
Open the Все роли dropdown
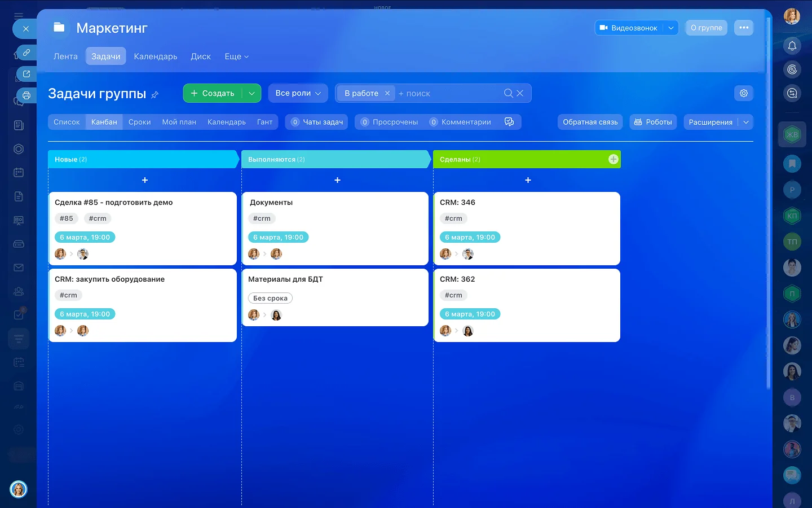tap(298, 93)
